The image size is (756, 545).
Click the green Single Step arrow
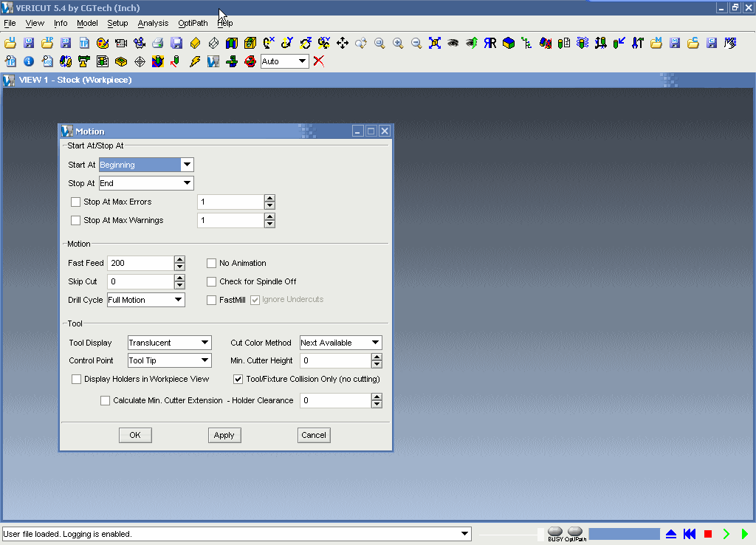tap(726, 534)
